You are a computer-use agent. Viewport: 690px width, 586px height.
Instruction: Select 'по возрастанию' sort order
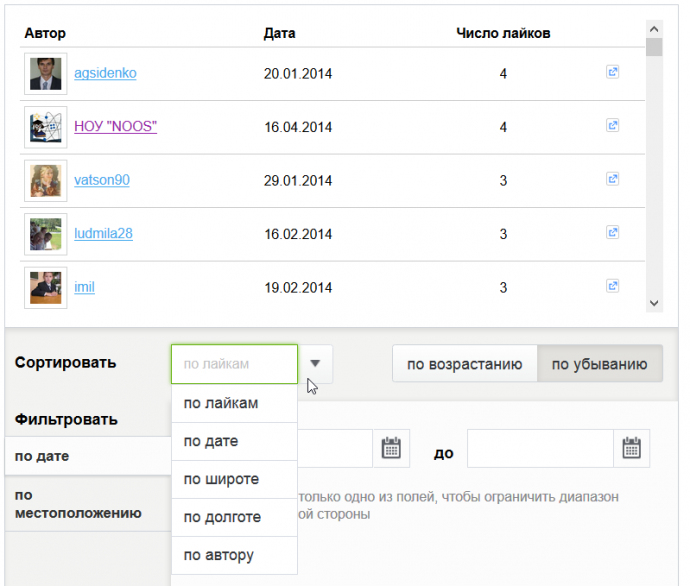[464, 364]
